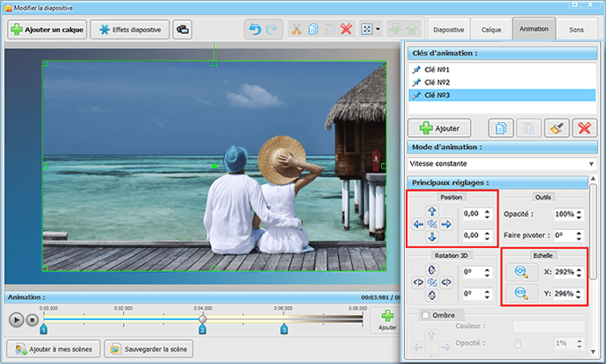Click timeline keyframe marker 3
The height and width of the screenshot is (364, 606).
284,329
